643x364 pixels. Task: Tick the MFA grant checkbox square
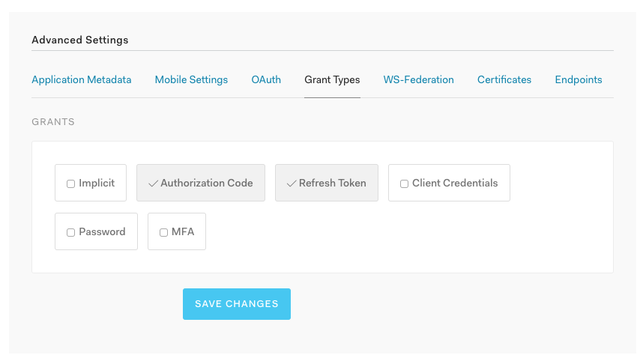click(163, 232)
